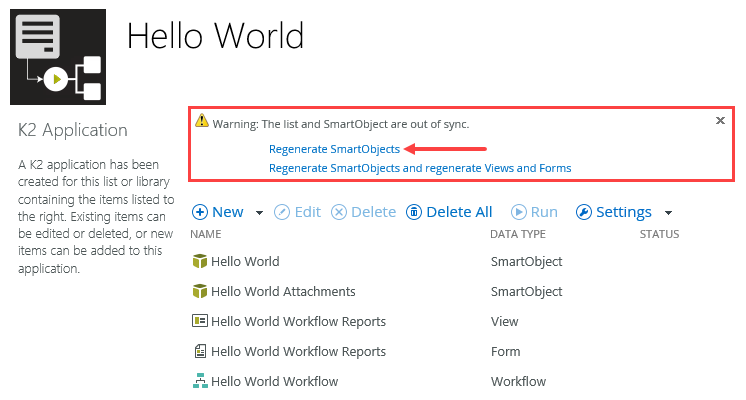This screenshot has width=746, height=400.
Task: Regenerate SmartObjects and regenerate Views and Forms
Action: 420,168
